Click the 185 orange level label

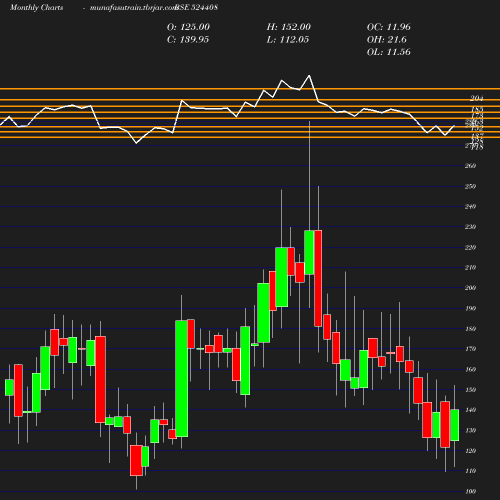point(477,109)
